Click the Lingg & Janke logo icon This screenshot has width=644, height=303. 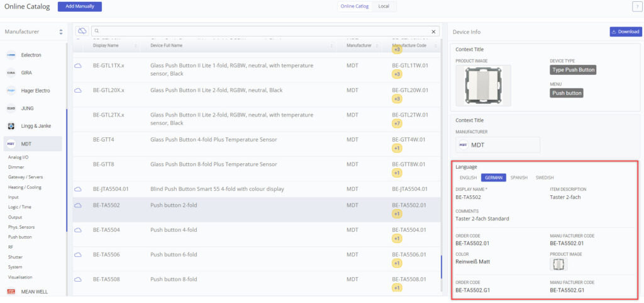point(11,126)
